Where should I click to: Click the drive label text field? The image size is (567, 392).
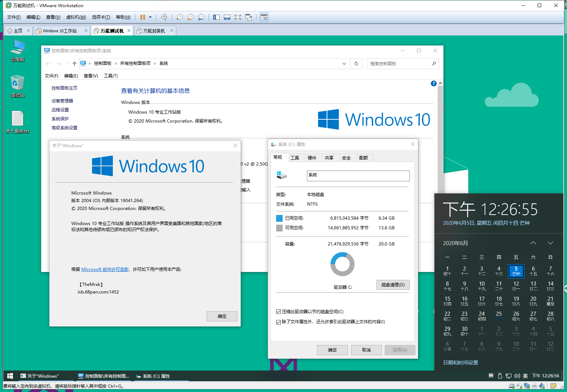point(358,176)
